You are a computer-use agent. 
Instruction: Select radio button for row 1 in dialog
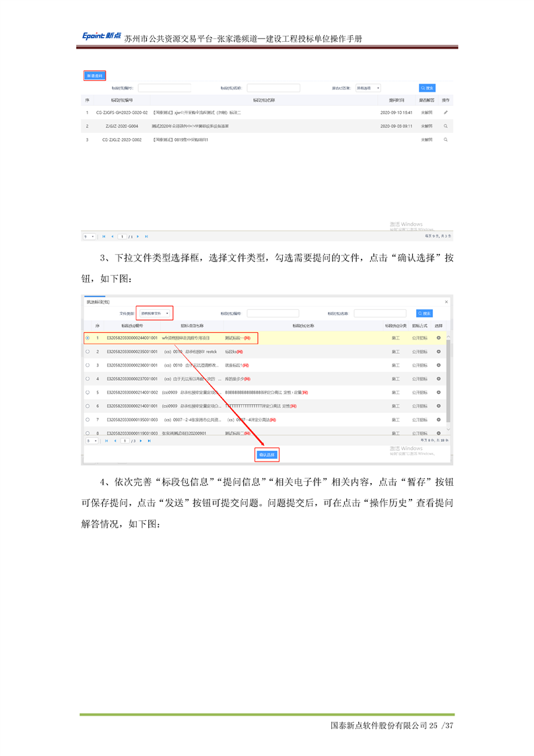click(88, 338)
